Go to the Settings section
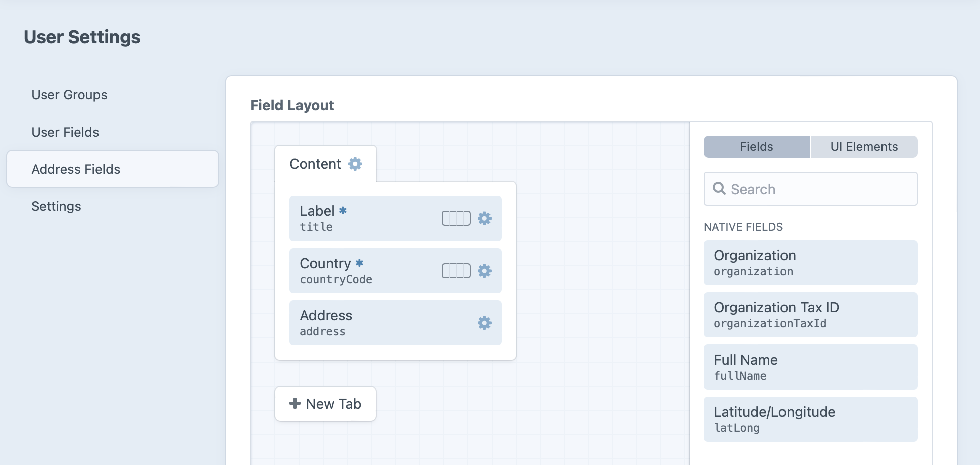This screenshot has width=980, height=465. pyautogui.click(x=56, y=206)
